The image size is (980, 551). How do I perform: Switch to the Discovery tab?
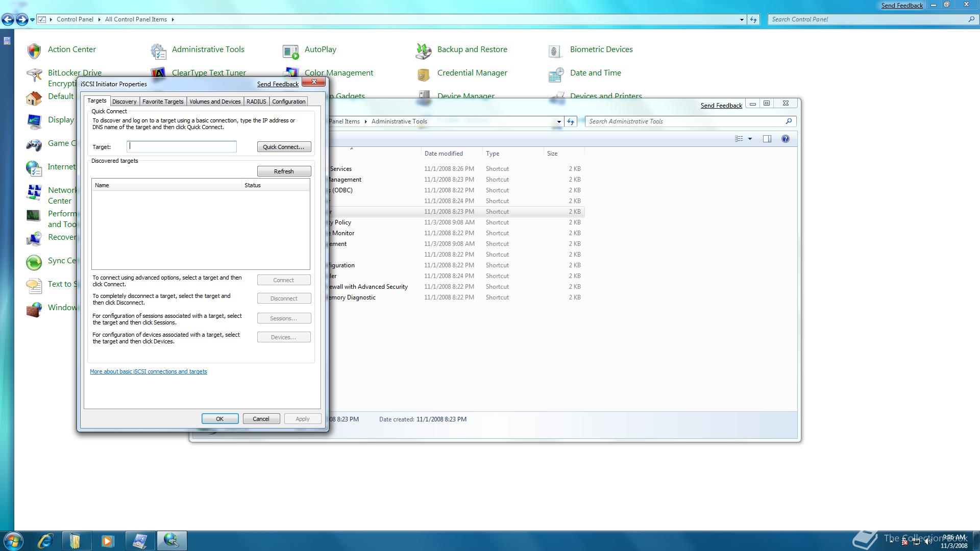(124, 102)
